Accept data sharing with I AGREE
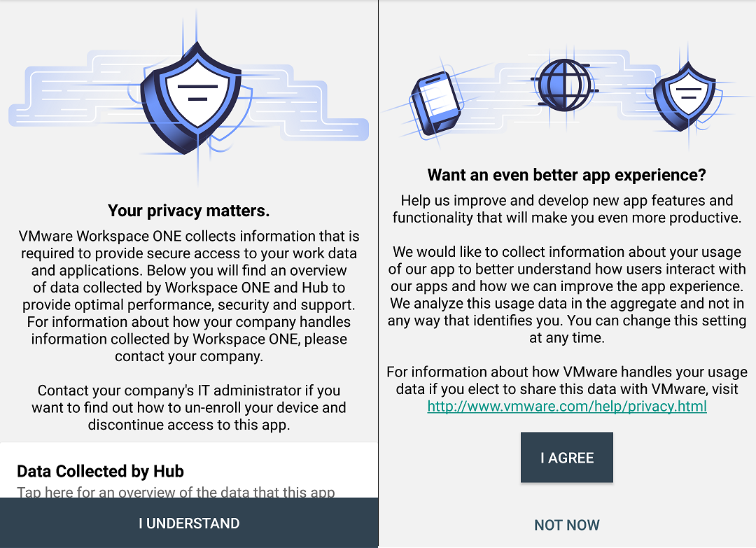This screenshot has width=756, height=548. (567, 458)
